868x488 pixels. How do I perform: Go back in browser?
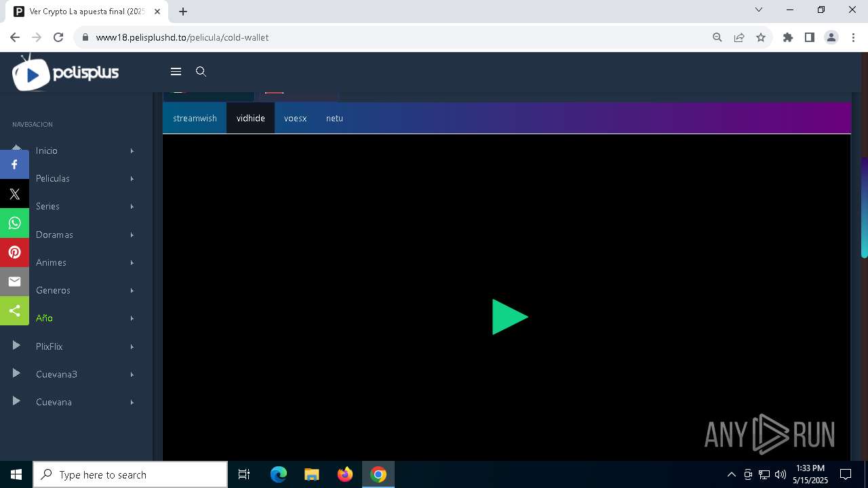tap(15, 37)
